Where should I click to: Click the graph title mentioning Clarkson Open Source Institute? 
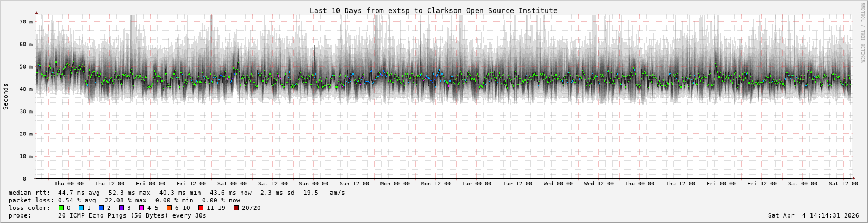click(x=433, y=10)
